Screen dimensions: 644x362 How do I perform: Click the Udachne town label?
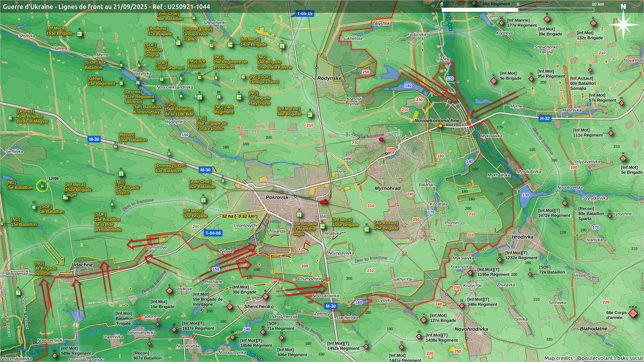82,265
